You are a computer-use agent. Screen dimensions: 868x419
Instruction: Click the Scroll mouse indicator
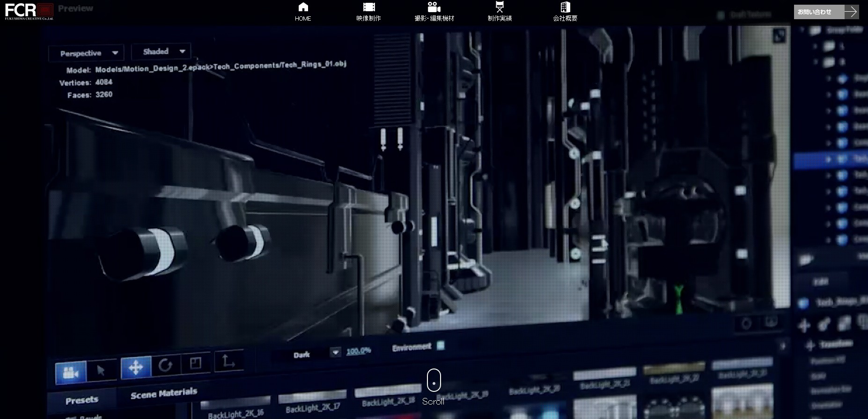pos(434,381)
